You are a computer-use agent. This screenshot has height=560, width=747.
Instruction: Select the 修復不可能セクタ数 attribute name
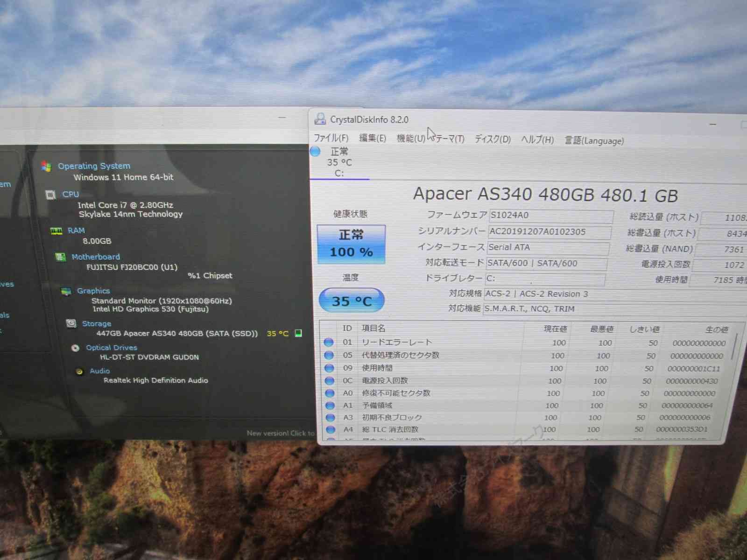(396, 393)
